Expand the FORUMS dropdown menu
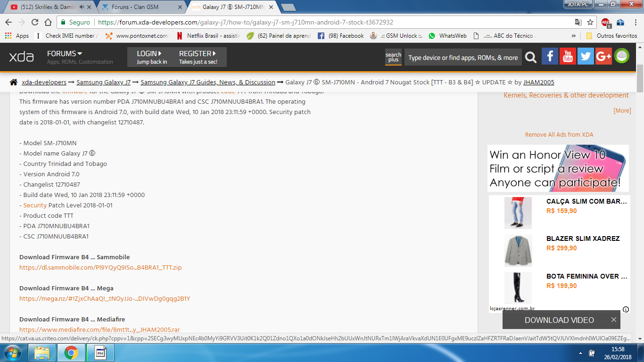Viewport: 644px width, 362px height. [x=65, y=54]
